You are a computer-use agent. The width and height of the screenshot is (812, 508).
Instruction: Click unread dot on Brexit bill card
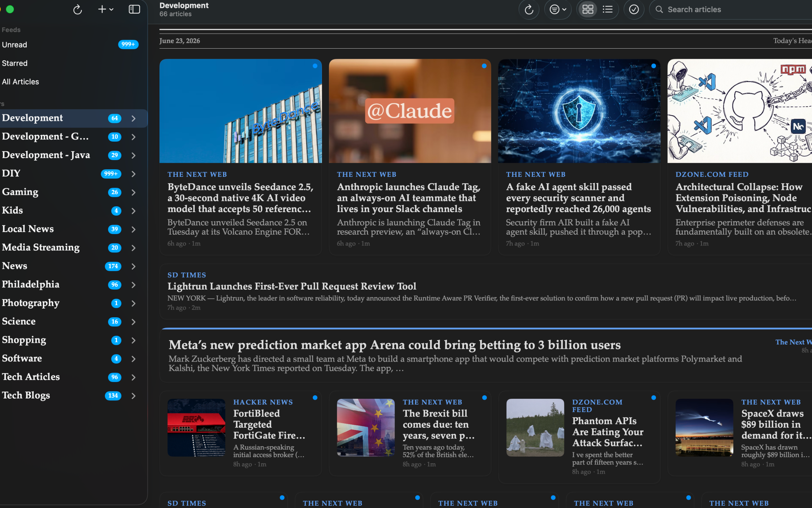(x=484, y=398)
